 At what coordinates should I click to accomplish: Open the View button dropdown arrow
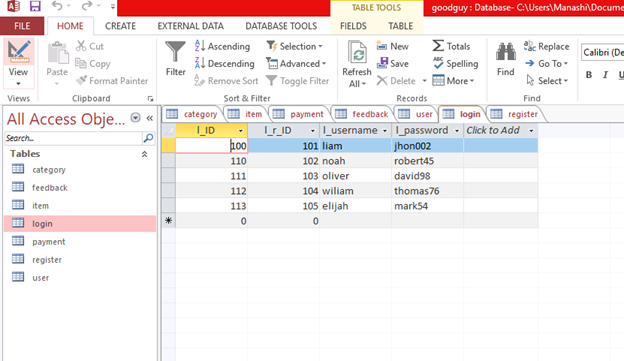[x=18, y=84]
